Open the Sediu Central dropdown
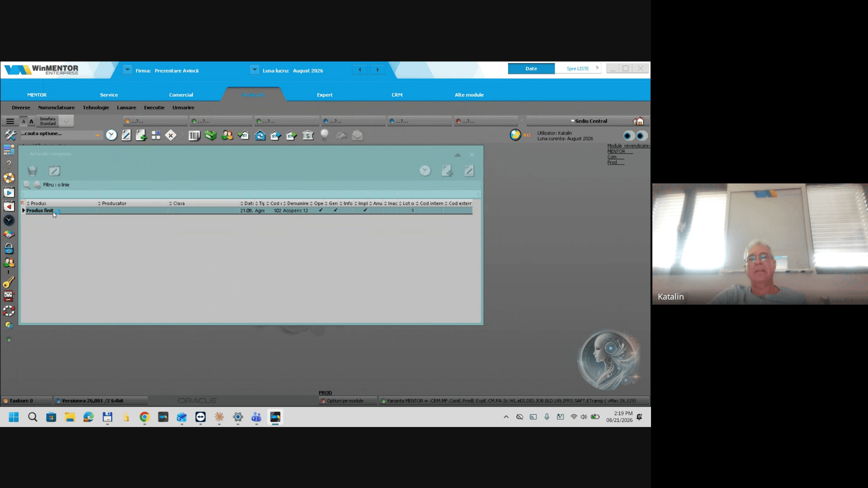868x488 pixels. click(x=589, y=121)
